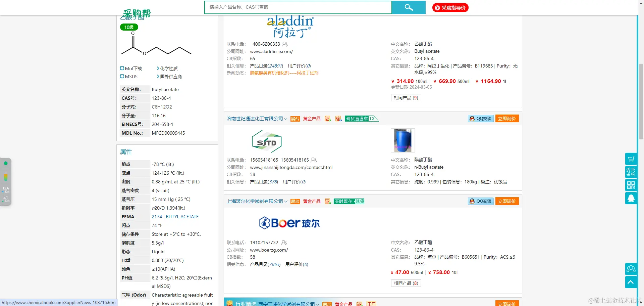Click 立即询价 for 济南世纪通达
Screen dimensions: 644x306
click(507, 119)
